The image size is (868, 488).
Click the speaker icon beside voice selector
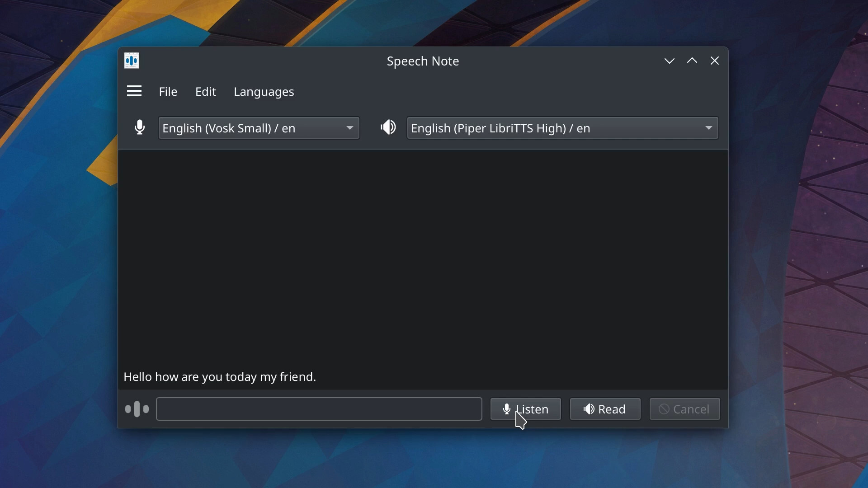[x=388, y=127]
